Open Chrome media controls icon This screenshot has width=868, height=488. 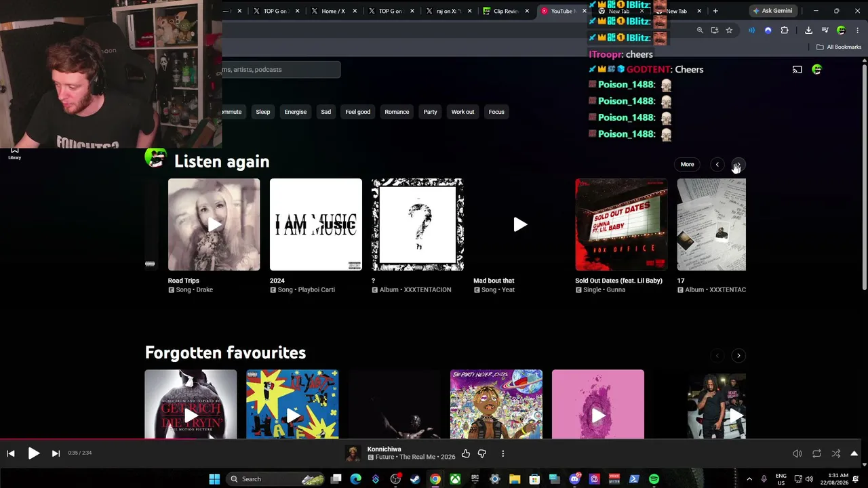pyautogui.click(x=825, y=30)
